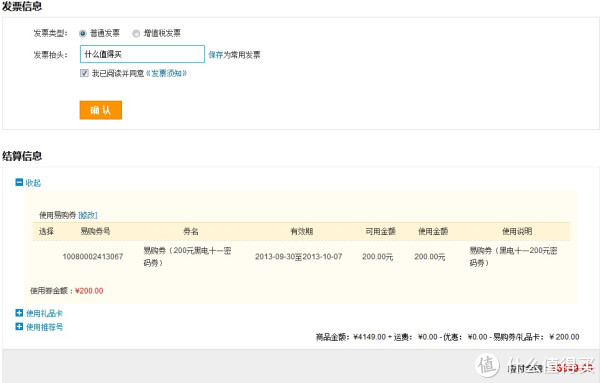
Task: Click the orange 确认 button
Action: pos(101,110)
